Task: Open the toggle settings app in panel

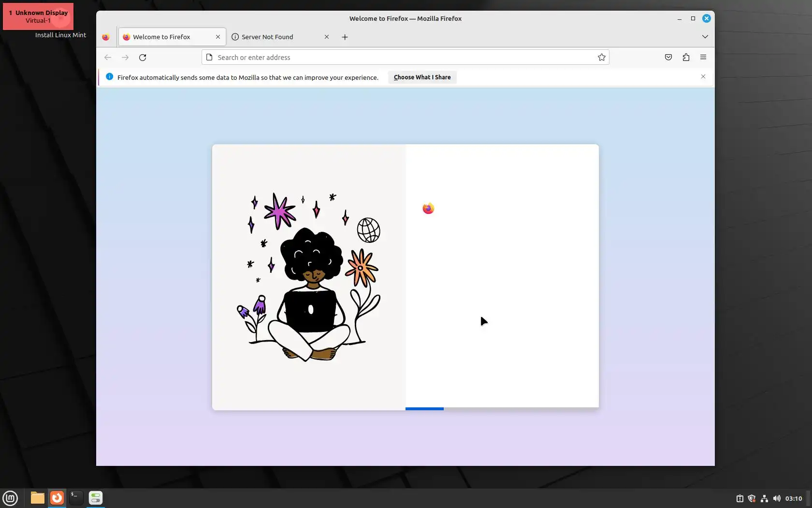Action: pos(96,498)
